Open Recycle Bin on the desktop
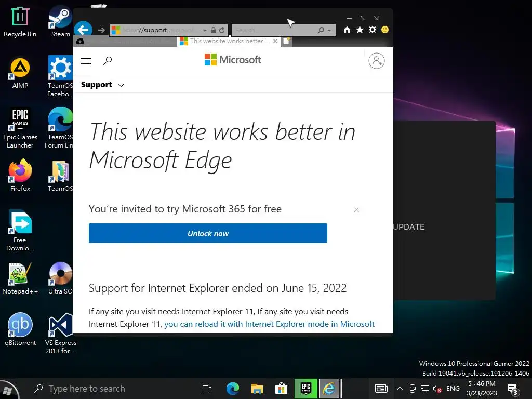This screenshot has height=399, width=532. (20, 22)
